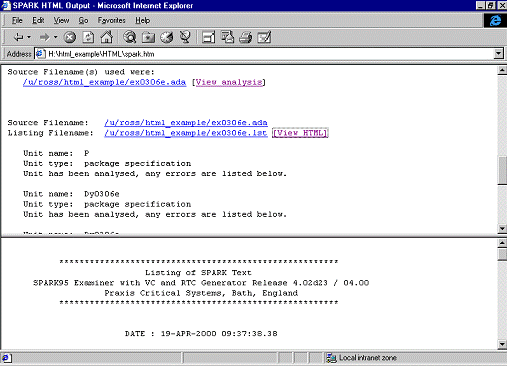
Task: Click the lower frame scroll down arrow
Action: click(502, 344)
